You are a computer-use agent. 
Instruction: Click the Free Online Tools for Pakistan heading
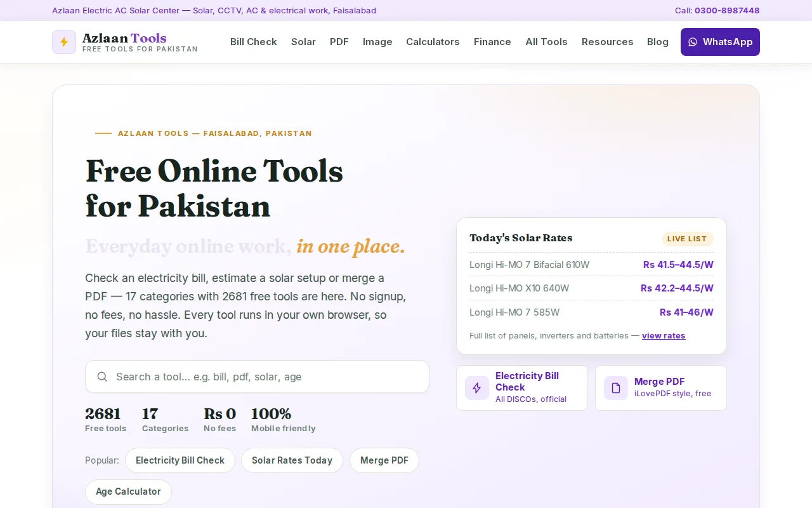[x=214, y=188]
